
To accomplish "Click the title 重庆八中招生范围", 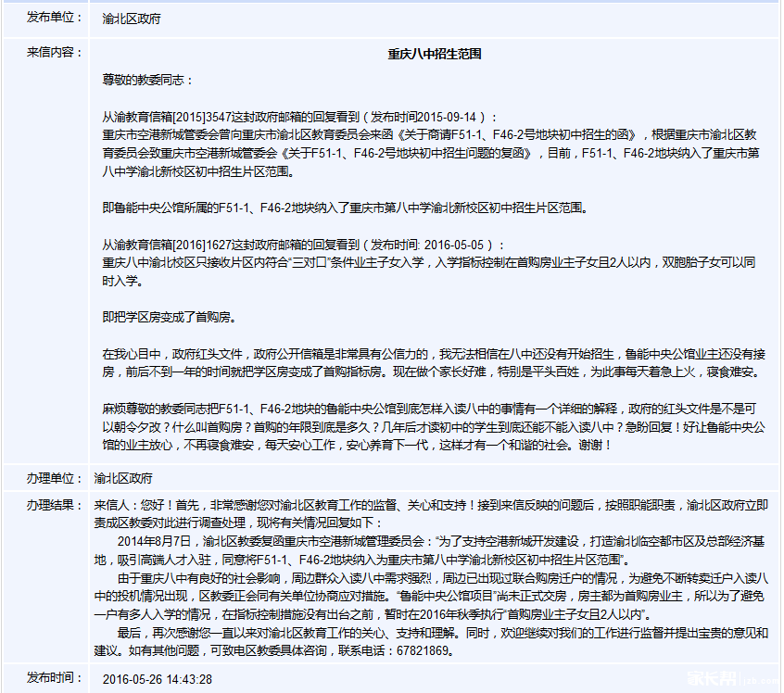I will pyautogui.click(x=434, y=54).
